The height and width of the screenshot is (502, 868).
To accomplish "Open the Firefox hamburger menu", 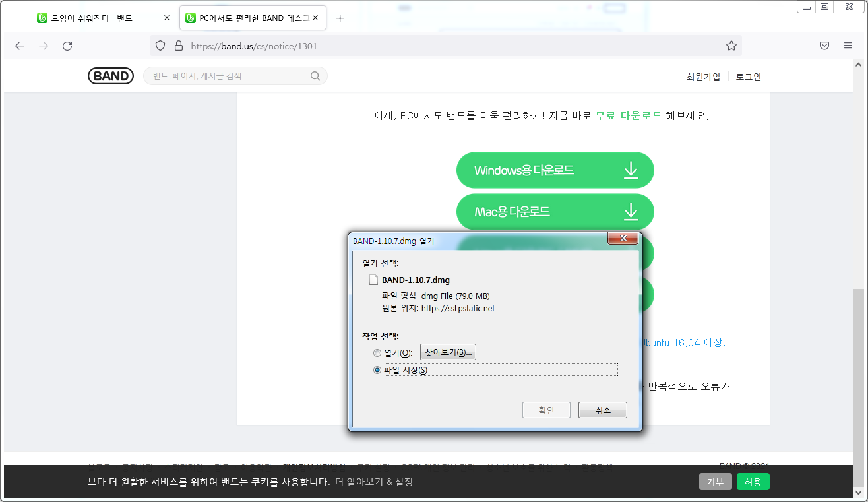I will [x=848, y=46].
